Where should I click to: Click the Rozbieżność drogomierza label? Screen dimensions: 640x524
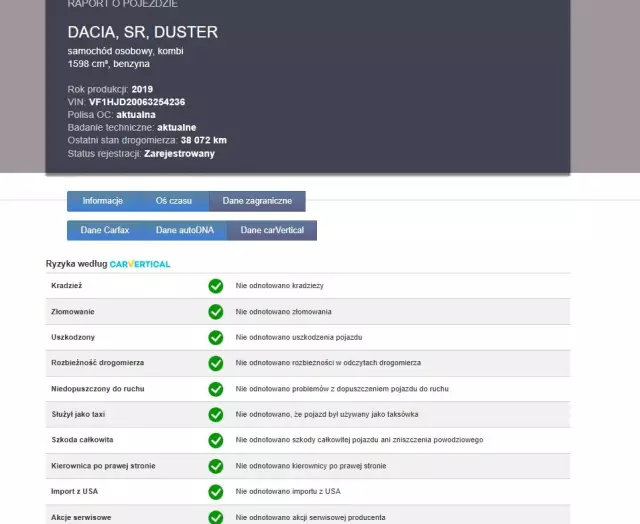click(98, 363)
